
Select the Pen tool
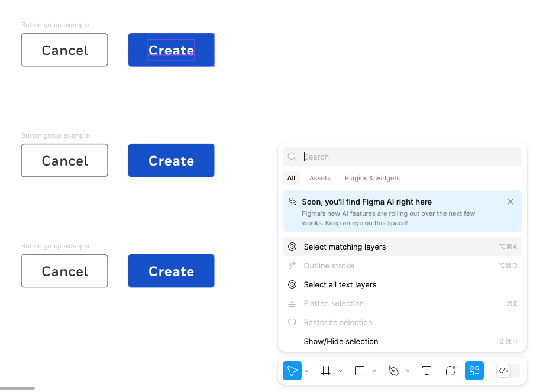tap(393, 371)
